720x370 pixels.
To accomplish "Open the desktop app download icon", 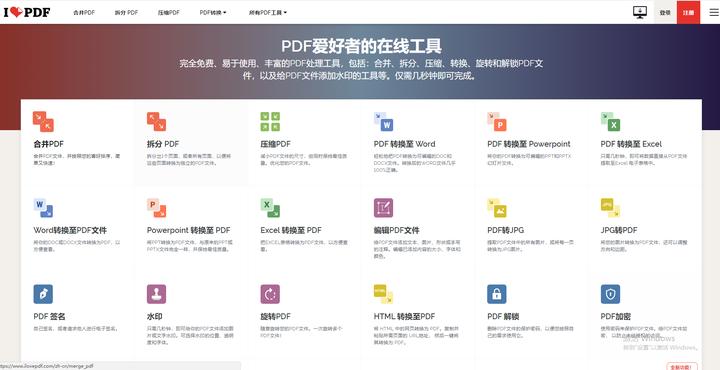I will [x=640, y=12].
